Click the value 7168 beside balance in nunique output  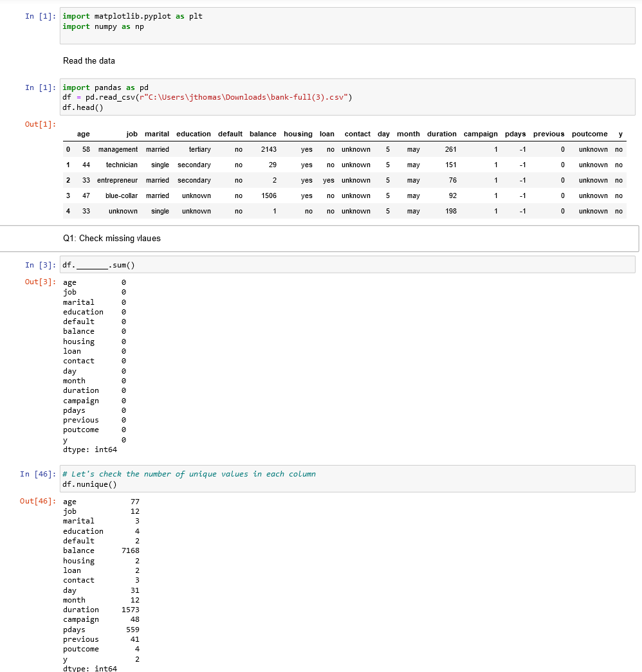click(x=131, y=550)
